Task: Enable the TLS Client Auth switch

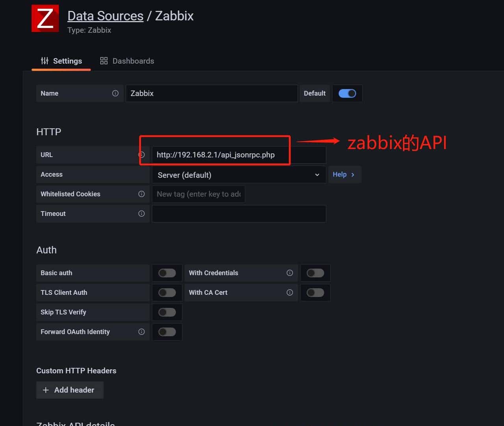Action: click(x=167, y=292)
